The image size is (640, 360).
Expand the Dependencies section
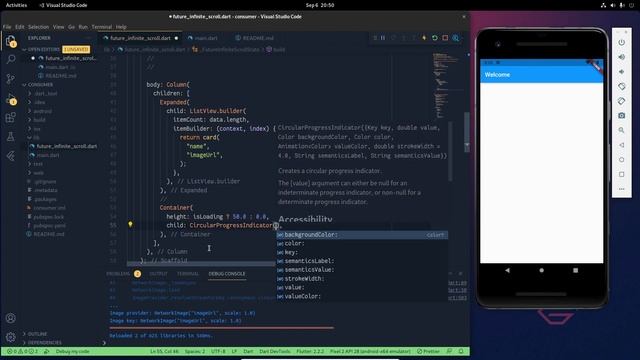[x=45, y=342]
